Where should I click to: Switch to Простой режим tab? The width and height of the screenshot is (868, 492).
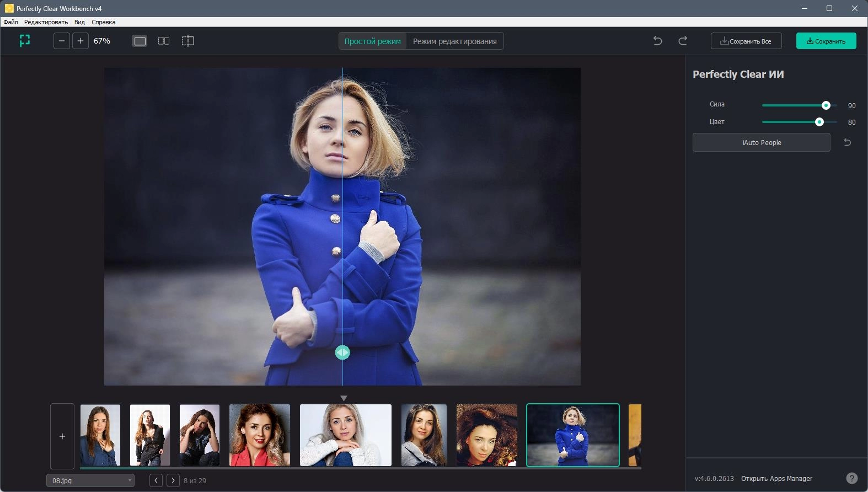[x=373, y=41]
